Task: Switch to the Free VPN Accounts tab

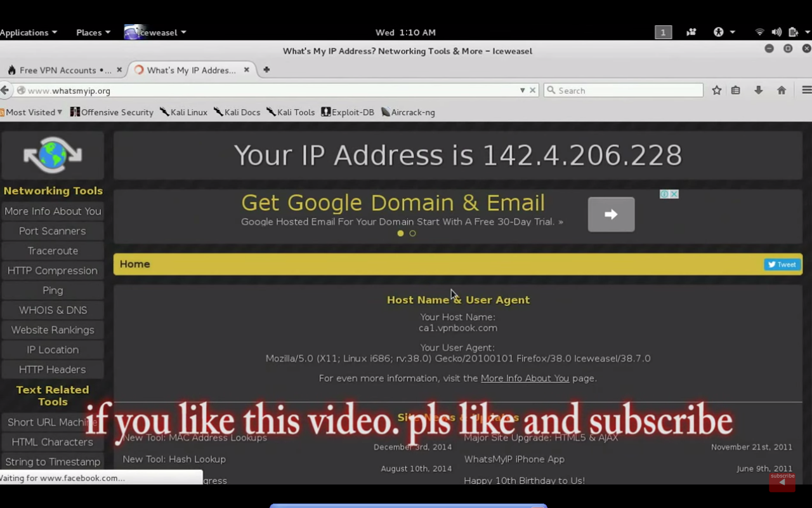Action: [63, 70]
